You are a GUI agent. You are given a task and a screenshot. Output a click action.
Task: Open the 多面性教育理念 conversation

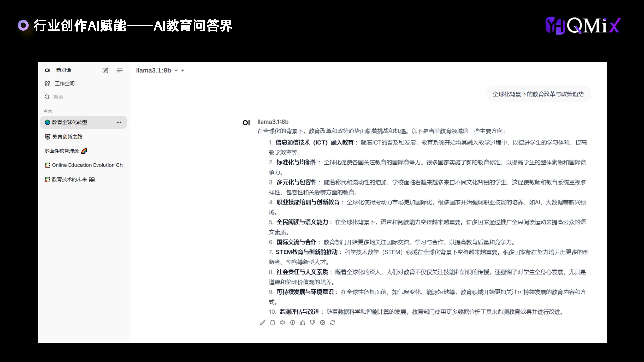tap(62, 151)
